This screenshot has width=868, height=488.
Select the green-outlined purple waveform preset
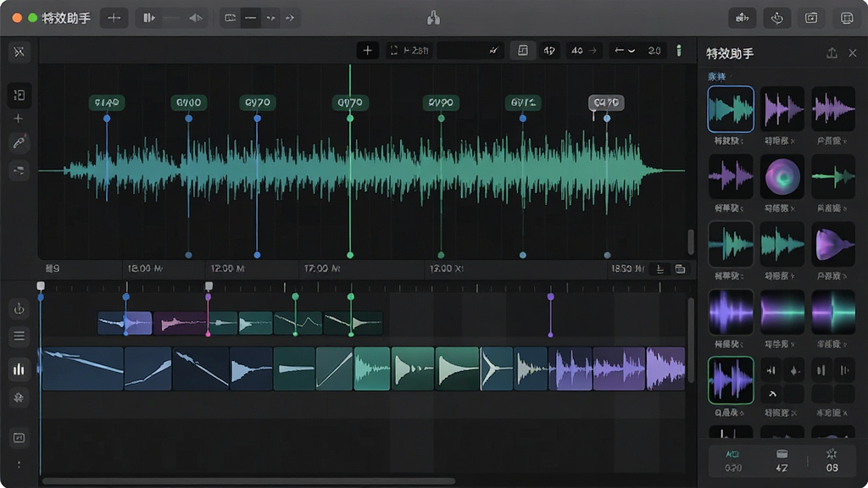731,380
